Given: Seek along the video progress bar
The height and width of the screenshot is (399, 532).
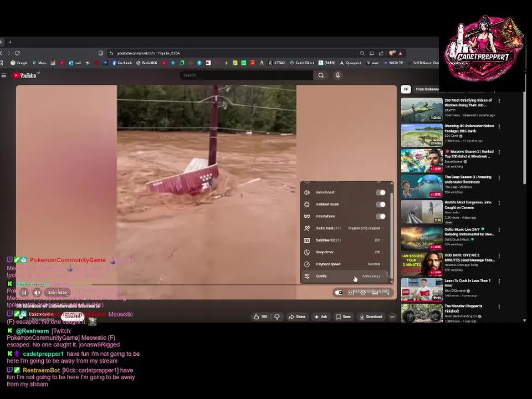Looking at the screenshot, I should click(x=206, y=285).
